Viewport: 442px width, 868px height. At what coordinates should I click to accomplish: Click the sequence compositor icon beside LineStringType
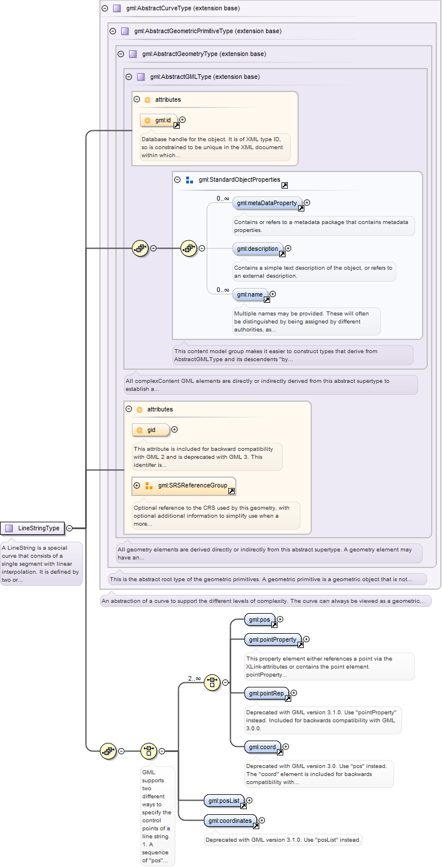(x=108, y=750)
